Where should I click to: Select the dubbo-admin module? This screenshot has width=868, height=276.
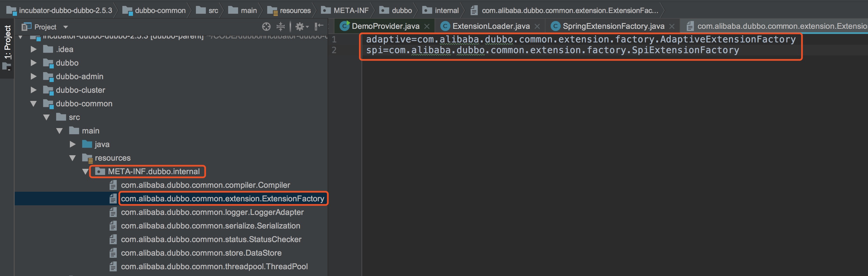[80, 77]
